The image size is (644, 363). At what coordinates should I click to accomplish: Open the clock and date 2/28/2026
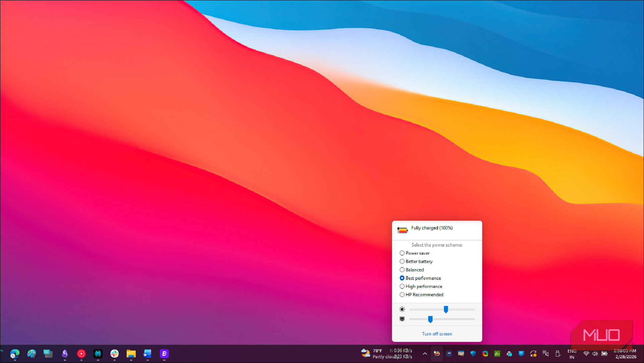[x=625, y=354]
